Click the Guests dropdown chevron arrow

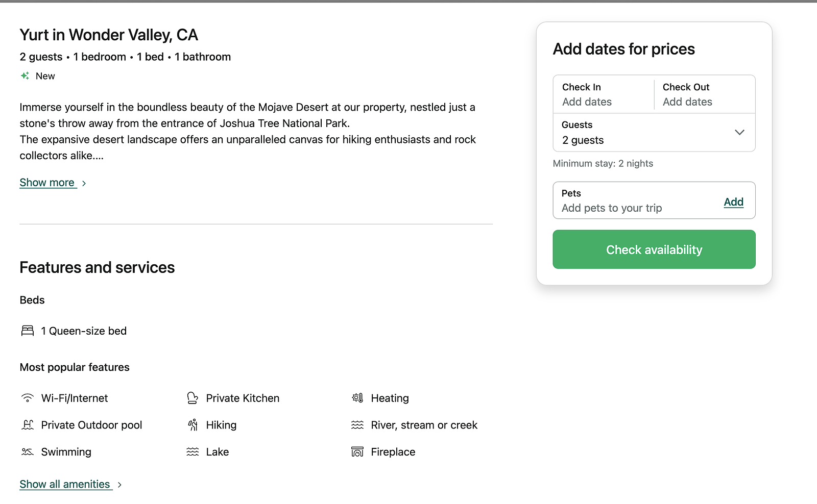(739, 133)
